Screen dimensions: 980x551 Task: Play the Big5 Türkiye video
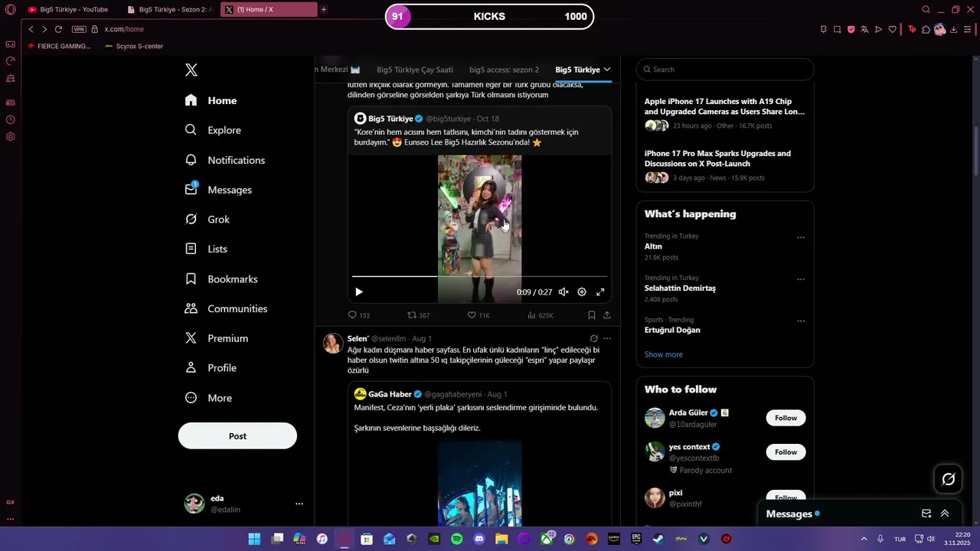359,292
